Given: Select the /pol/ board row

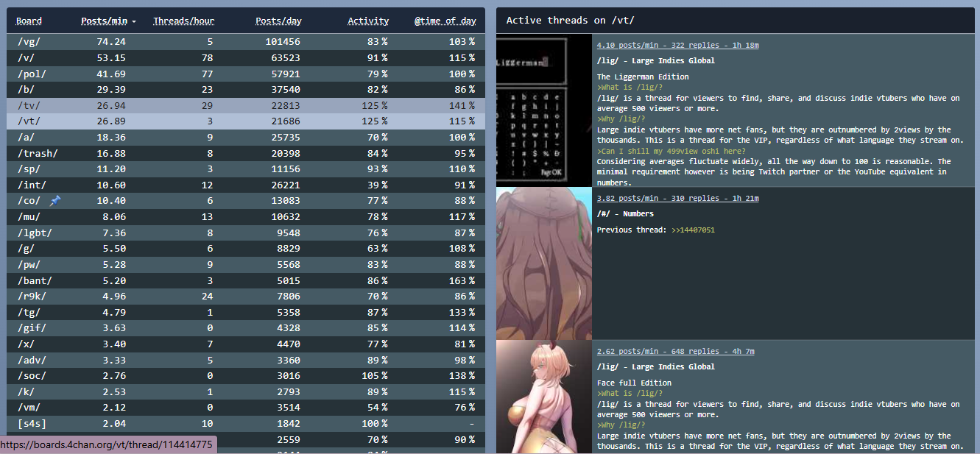Looking at the screenshot, I should (246, 74).
